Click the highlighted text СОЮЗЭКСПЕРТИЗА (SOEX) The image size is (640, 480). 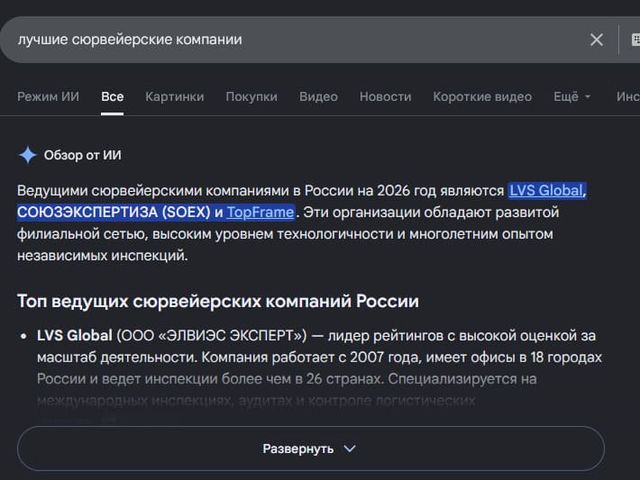coord(114,212)
